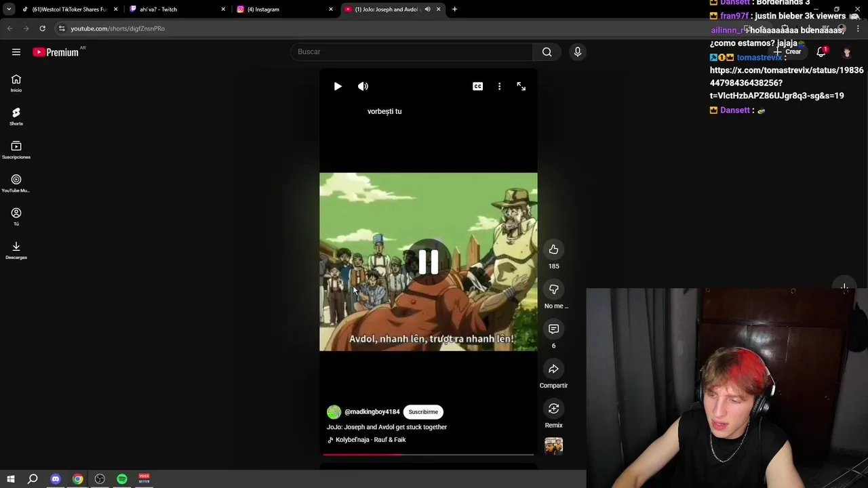
Task: Close the Twitch tab
Action: (222, 9)
